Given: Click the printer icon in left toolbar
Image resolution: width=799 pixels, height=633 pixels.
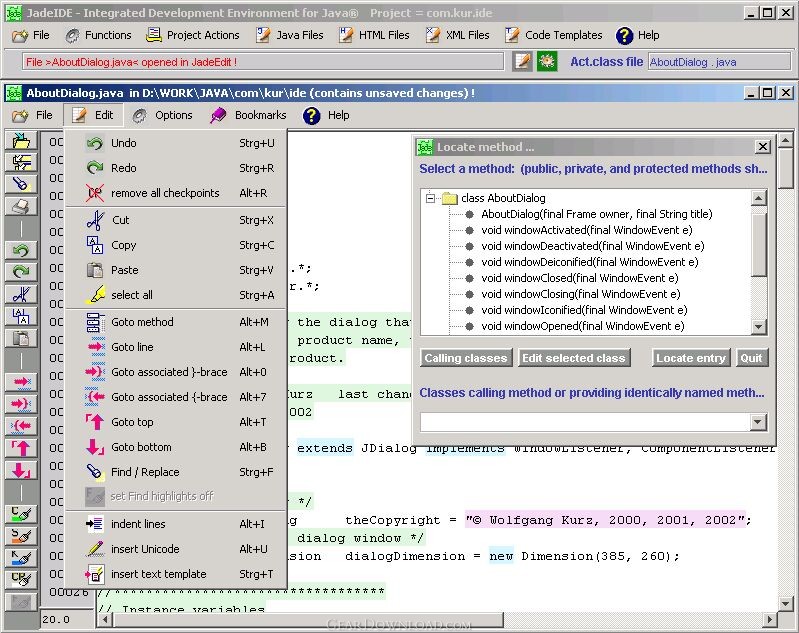Looking at the screenshot, I should (21, 206).
